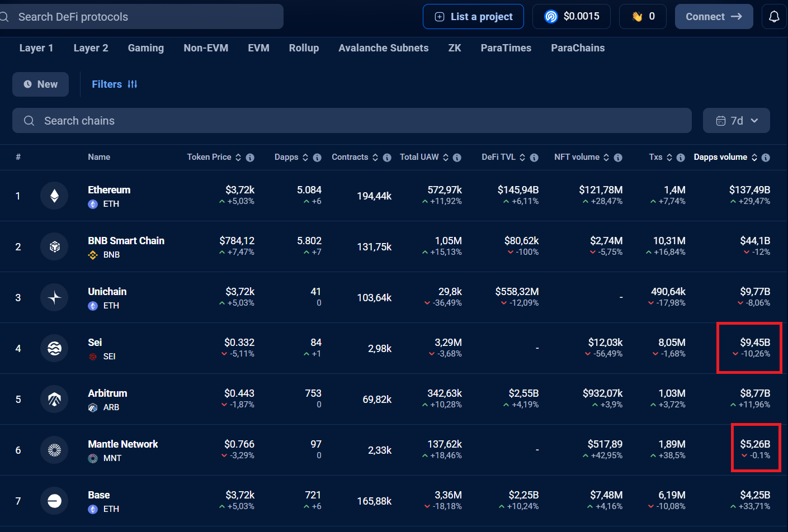Screen dimensions: 788x532
Task: Open the Mantle Network page
Action: click(122, 444)
